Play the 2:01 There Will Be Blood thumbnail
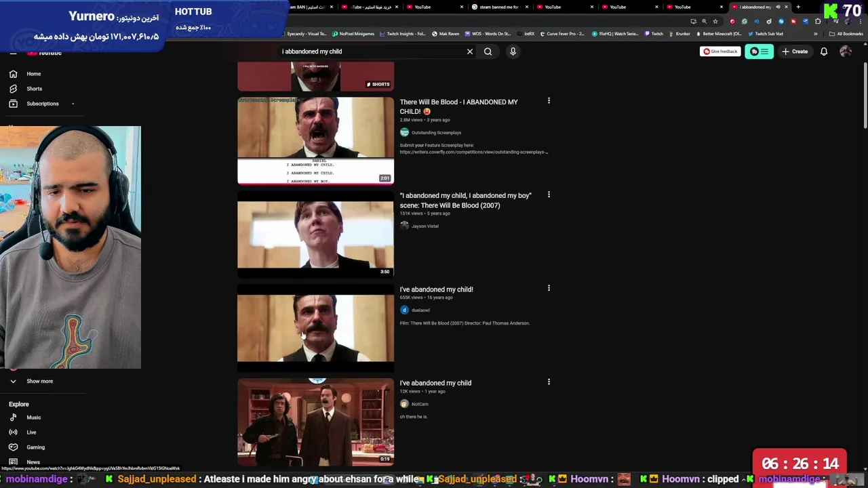The width and height of the screenshot is (868, 488). click(315, 140)
